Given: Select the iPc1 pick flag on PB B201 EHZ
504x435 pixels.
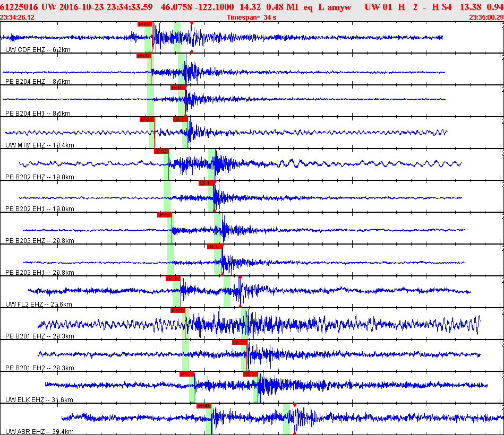Looking at the screenshot, I should click(178, 310).
